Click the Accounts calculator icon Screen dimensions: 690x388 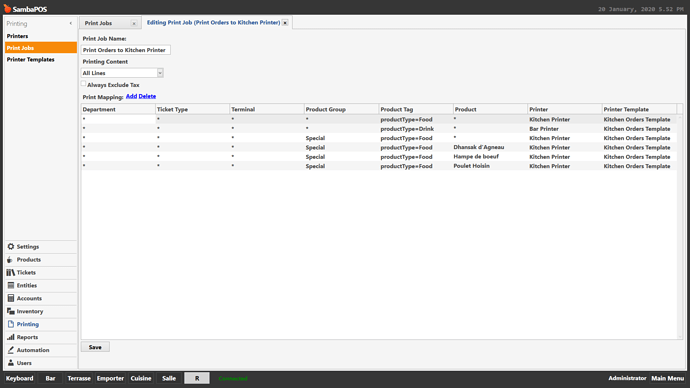tap(11, 298)
